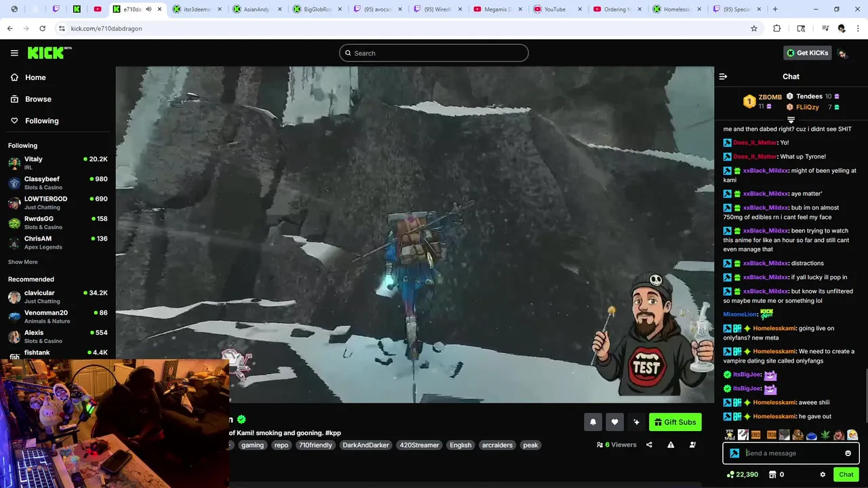Open Venomman20 recommended channel
868x488 pixels.
point(58,317)
